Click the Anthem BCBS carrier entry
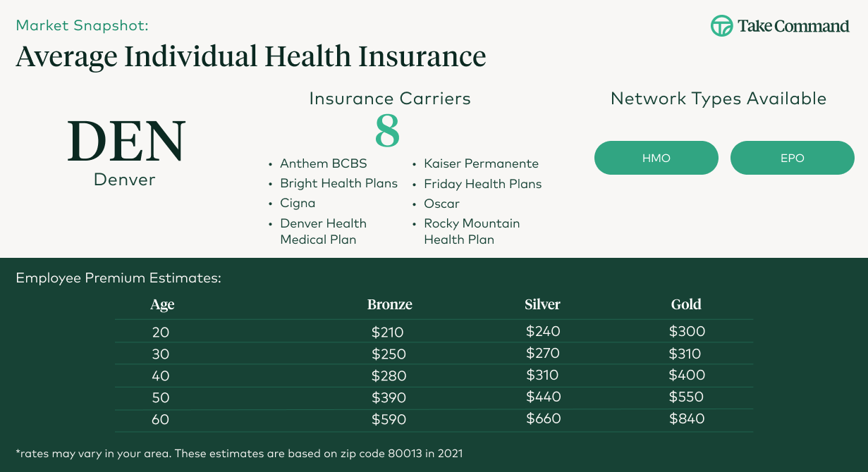 [x=324, y=163]
